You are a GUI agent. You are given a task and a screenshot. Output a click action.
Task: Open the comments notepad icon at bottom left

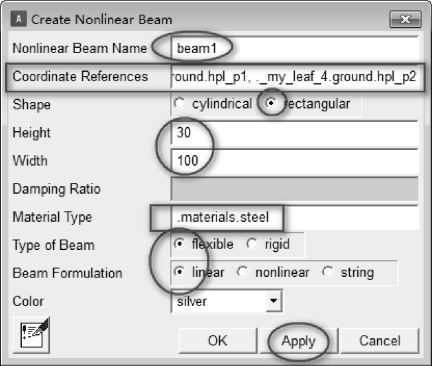coord(32,336)
